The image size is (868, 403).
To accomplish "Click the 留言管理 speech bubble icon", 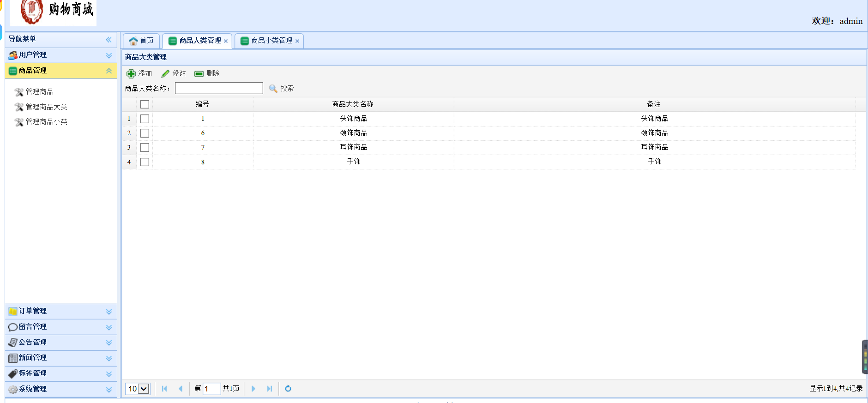I will [13, 327].
